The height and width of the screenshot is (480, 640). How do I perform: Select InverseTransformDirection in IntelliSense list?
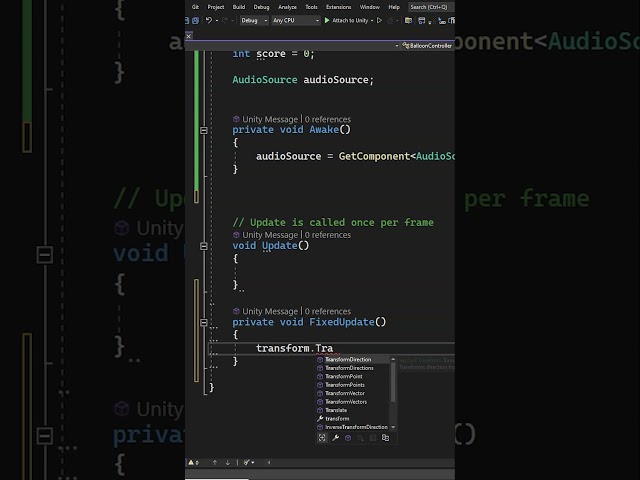(x=353, y=427)
